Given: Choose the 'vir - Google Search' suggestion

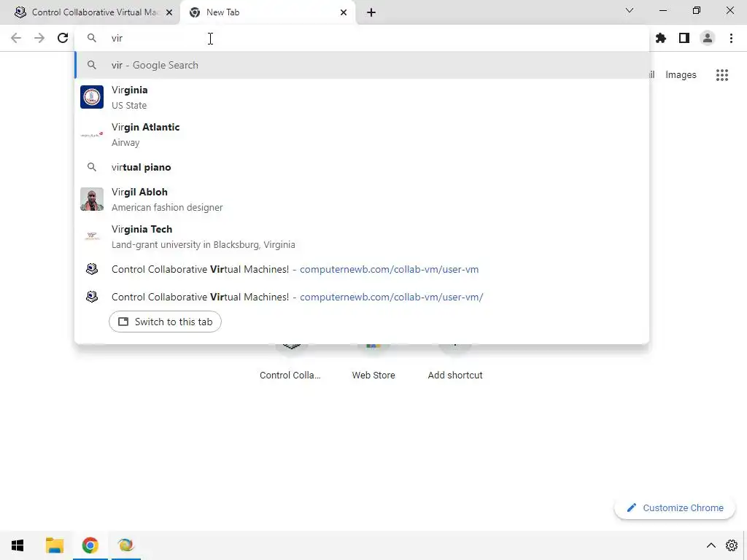Looking at the screenshot, I should 362,65.
